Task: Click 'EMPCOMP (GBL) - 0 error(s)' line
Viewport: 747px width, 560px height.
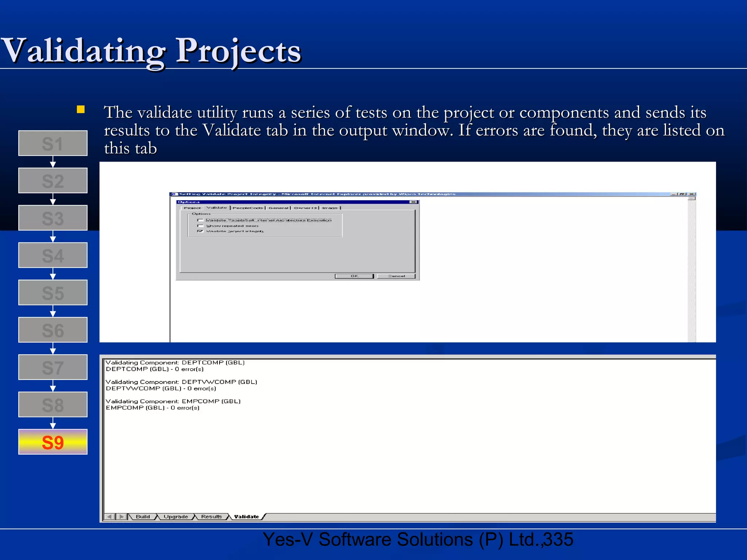Action: [x=152, y=408]
